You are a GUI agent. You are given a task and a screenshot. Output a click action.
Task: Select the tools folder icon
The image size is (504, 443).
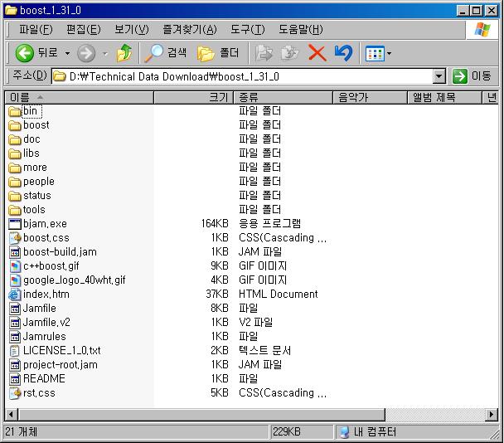coord(15,210)
